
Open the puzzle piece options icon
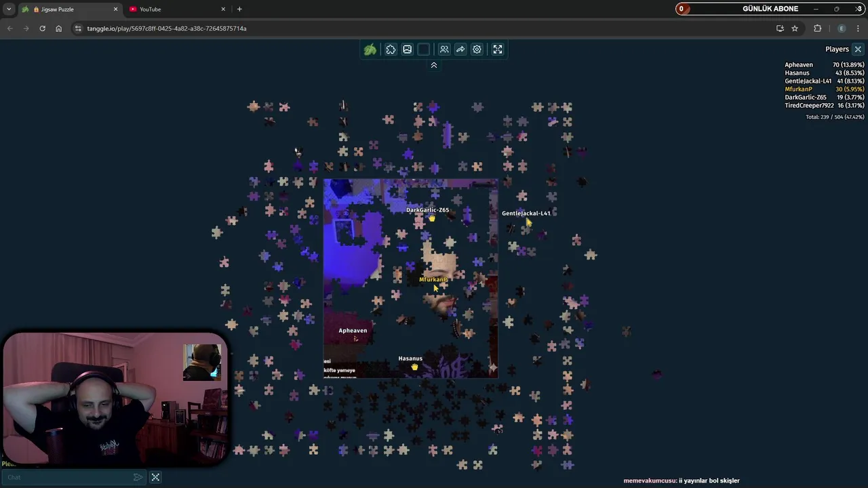391,49
